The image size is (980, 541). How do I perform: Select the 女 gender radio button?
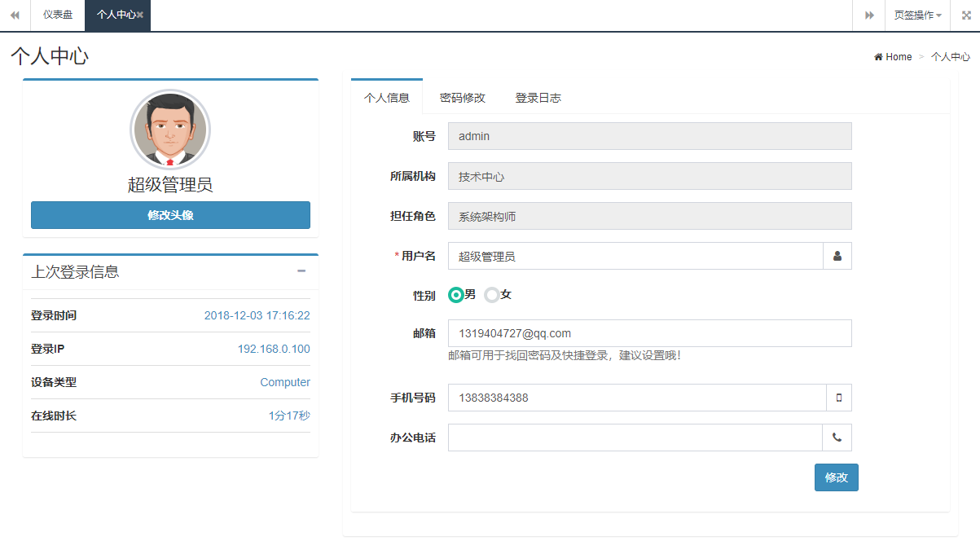491,295
